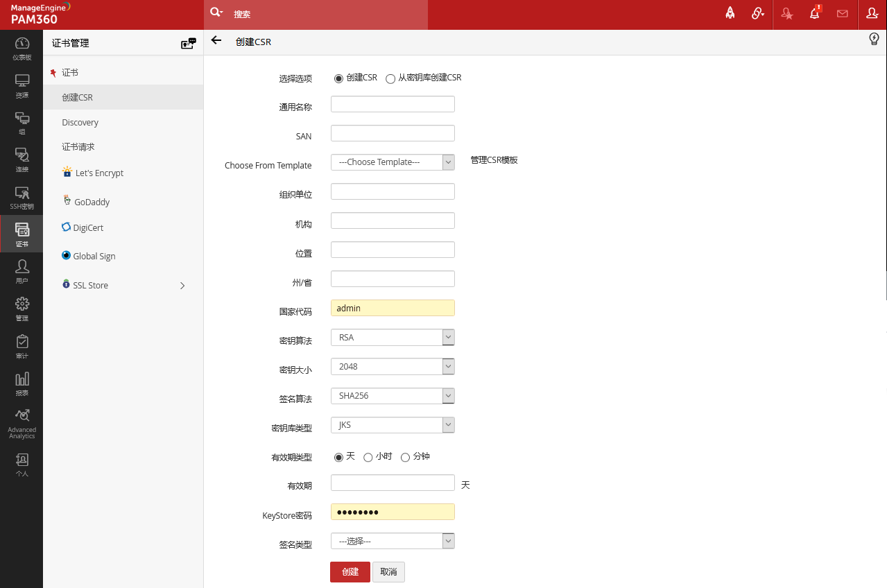Open 证书请求 in the left menu

point(78,147)
